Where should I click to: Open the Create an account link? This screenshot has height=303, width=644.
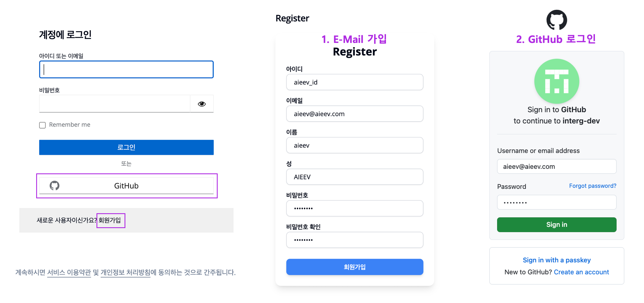pyautogui.click(x=581, y=272)
